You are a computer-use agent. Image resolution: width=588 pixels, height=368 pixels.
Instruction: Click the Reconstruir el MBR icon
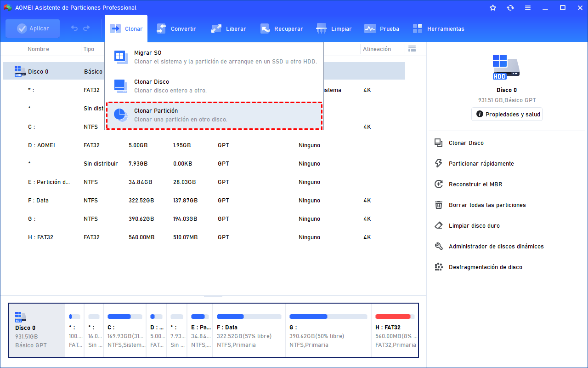(439, 184)
